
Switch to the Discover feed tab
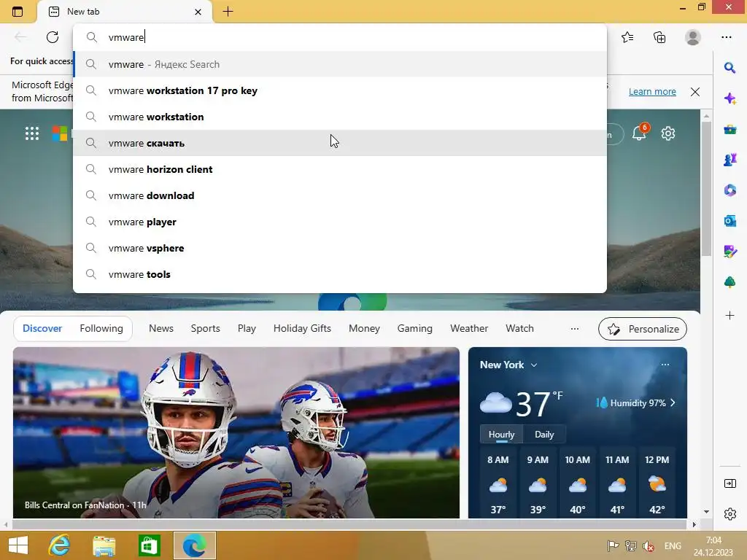[x=42, y=329]
